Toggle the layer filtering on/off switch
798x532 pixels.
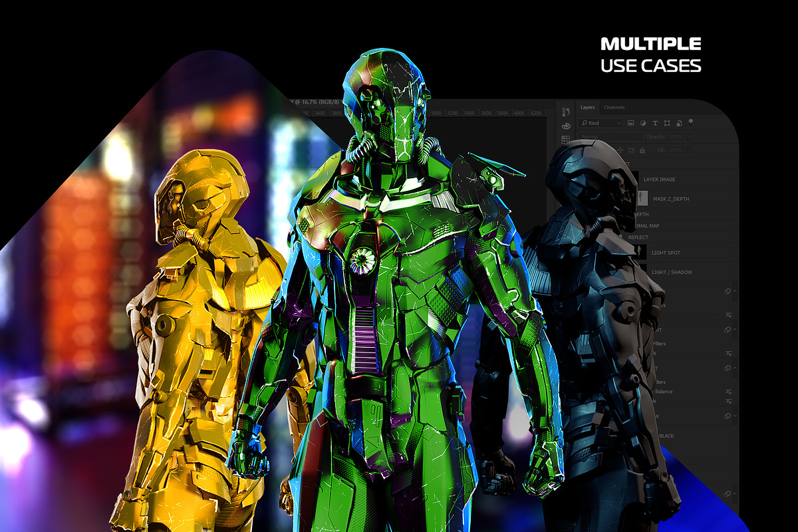coord(691,123)
